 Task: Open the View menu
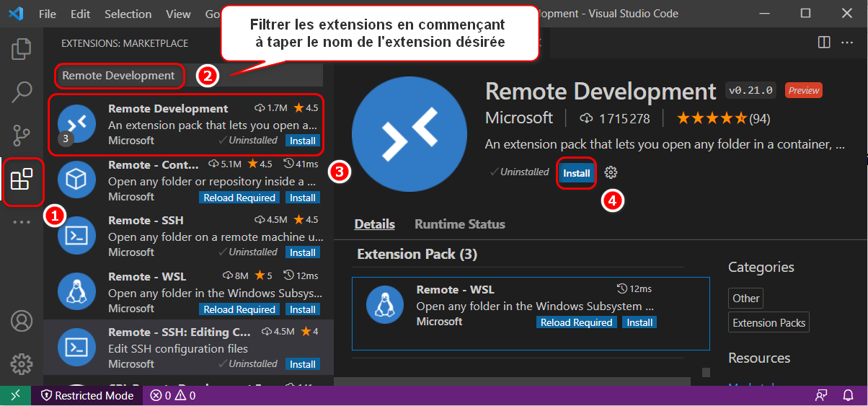point(178,14)
